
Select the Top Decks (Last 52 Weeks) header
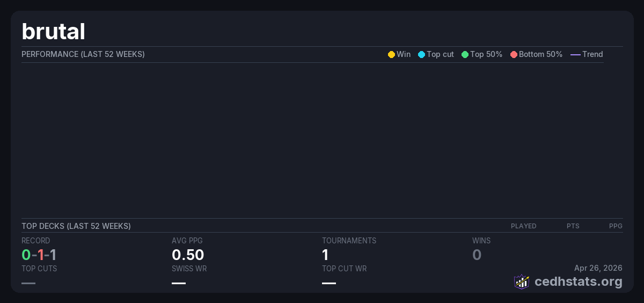(76, 226)
